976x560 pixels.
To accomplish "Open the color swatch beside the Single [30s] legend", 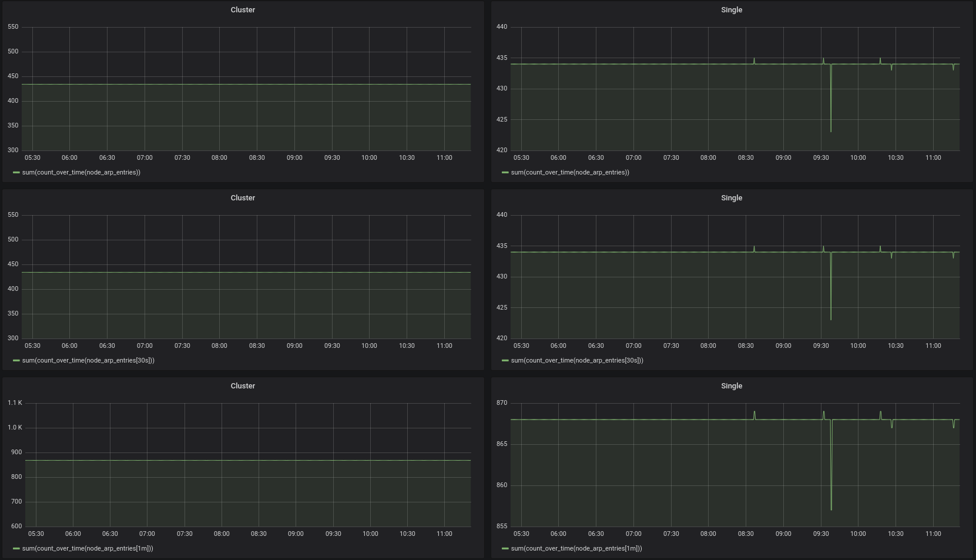I will click(505, 361).
